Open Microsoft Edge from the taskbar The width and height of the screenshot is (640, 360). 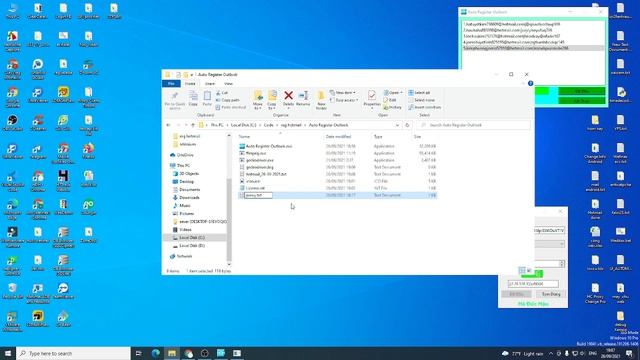tap(156, 353)
